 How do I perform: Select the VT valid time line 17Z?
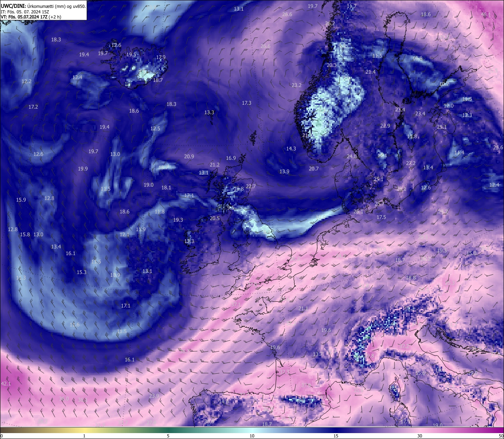click(31, 17)
